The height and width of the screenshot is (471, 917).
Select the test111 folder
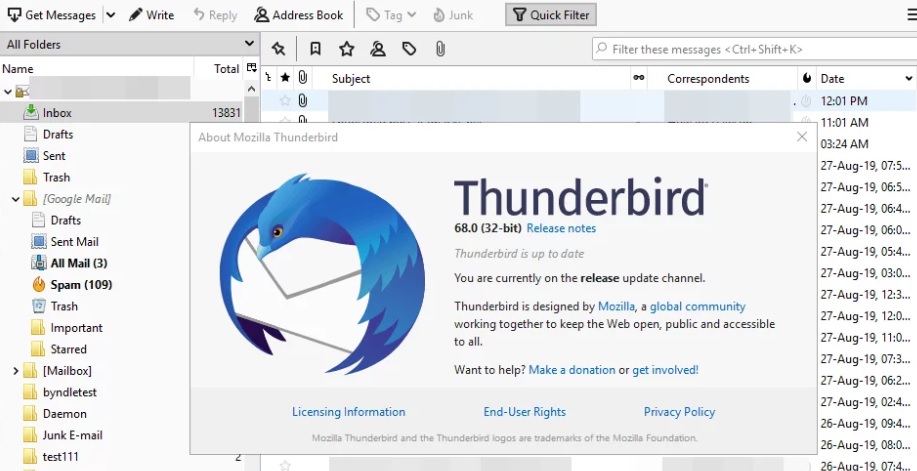click(60, 456)
